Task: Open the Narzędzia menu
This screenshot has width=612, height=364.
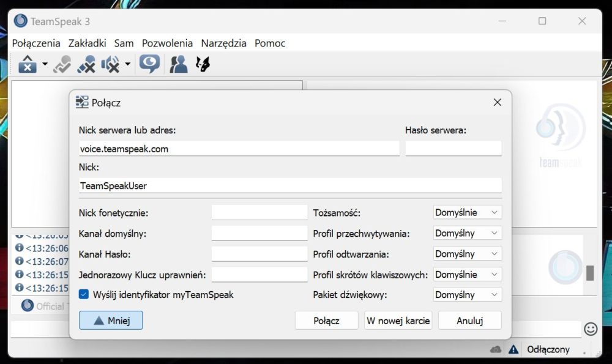Action: [x=223, y=43]
